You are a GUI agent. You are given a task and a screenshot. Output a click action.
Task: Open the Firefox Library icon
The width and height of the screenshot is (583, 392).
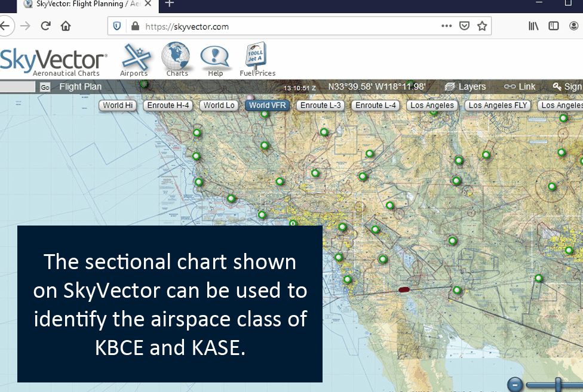click(533, 26)
